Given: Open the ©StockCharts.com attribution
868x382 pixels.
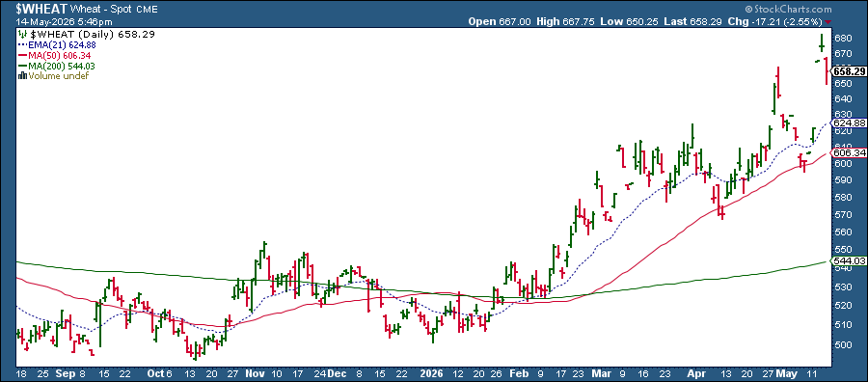Looking at the screenshot, I should [788, 10].
